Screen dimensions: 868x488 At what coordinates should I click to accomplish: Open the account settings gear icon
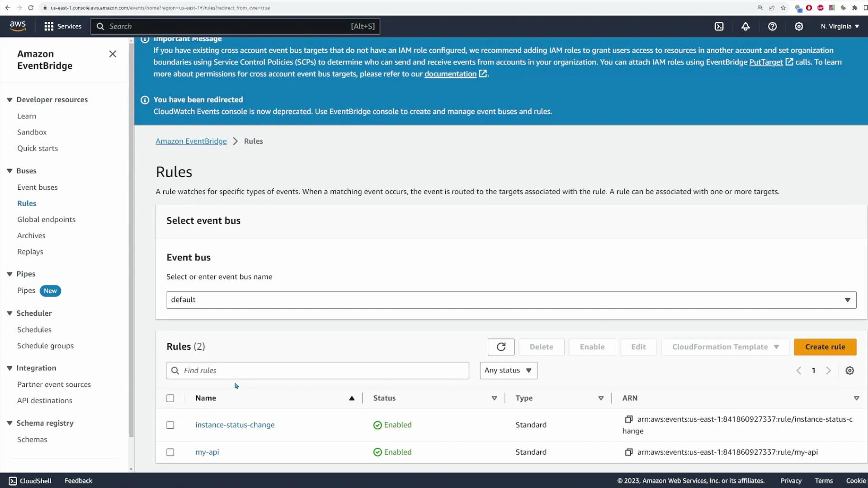click(x=799, y=26)
